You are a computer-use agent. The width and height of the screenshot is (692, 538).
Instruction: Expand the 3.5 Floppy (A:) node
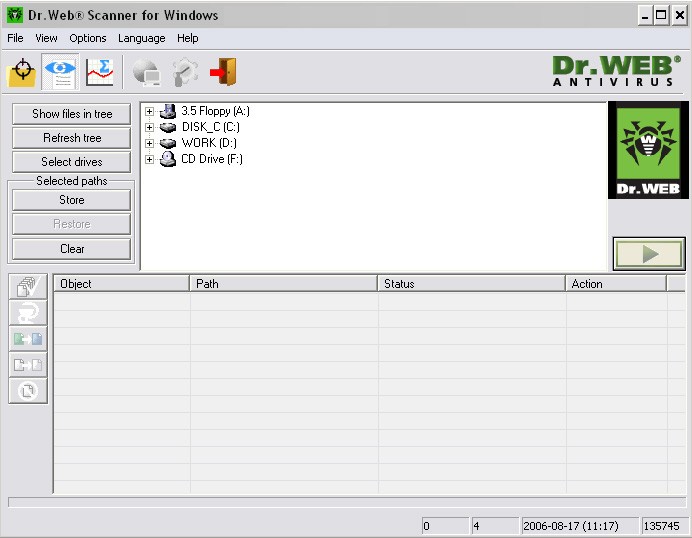point(149,112)
